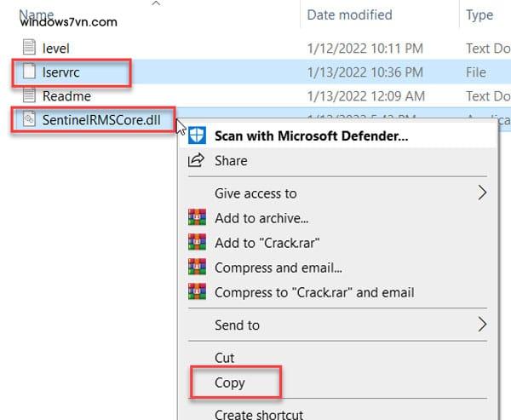Click WinRAR icon beside Add to "Crack.rar"

197,243
